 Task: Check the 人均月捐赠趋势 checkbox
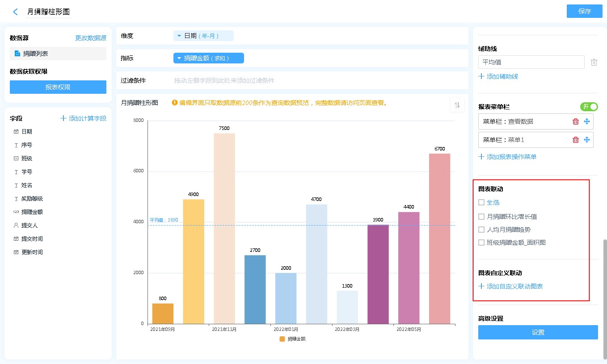(x=481, y=230)
